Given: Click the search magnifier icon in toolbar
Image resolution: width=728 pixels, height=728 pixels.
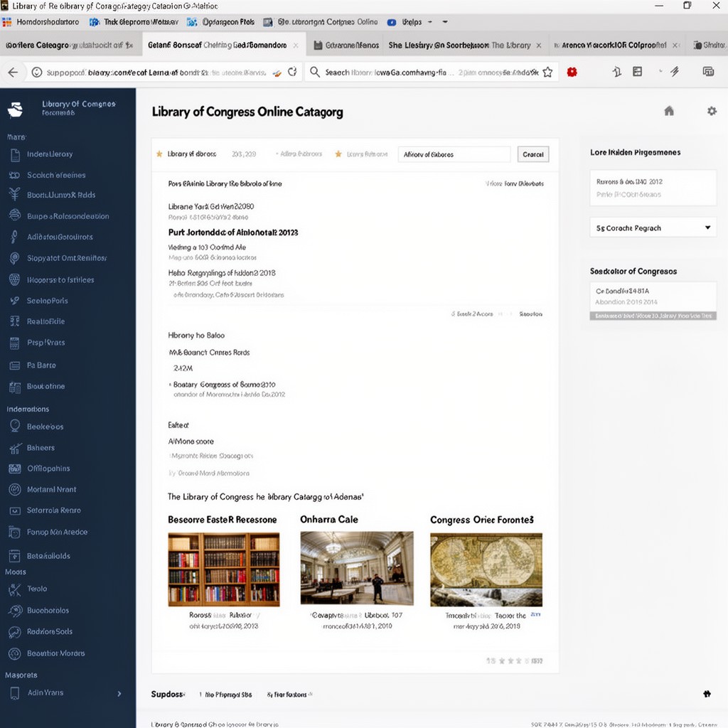Looking at the screenshot, I should point(315,72).
